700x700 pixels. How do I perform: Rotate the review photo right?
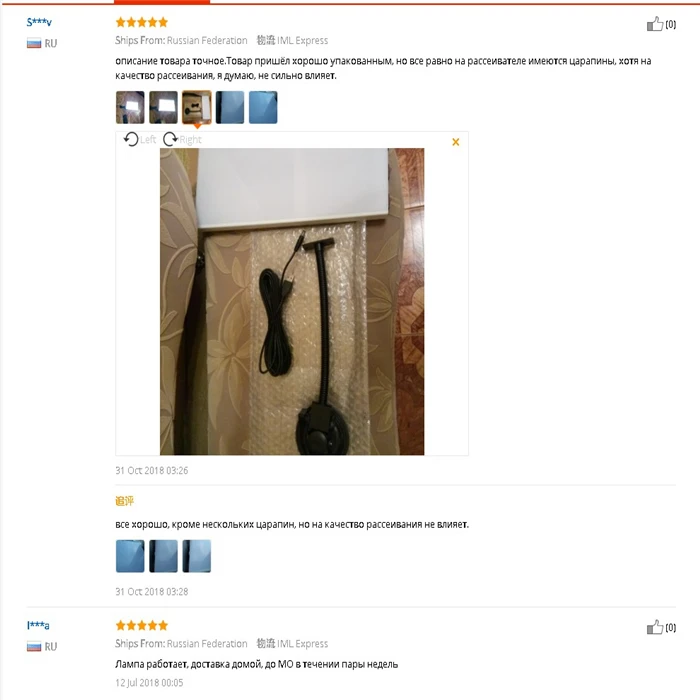tap(182, 140)
